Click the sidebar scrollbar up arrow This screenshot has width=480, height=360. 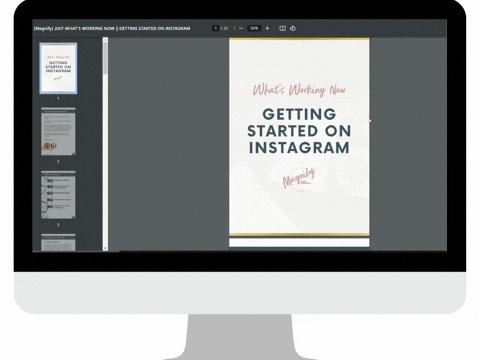[105, 40]
